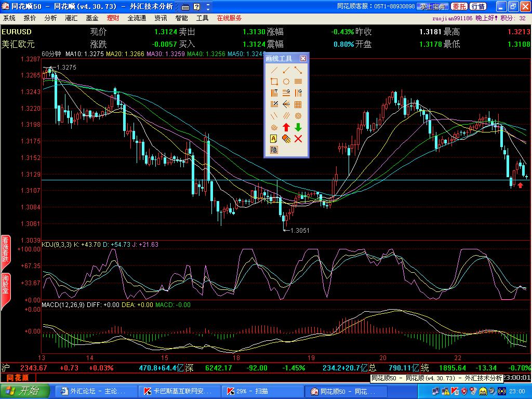Click the clock 23:00 in system tray
This screenshot has width=532, height=399.
tap(517, 391)
